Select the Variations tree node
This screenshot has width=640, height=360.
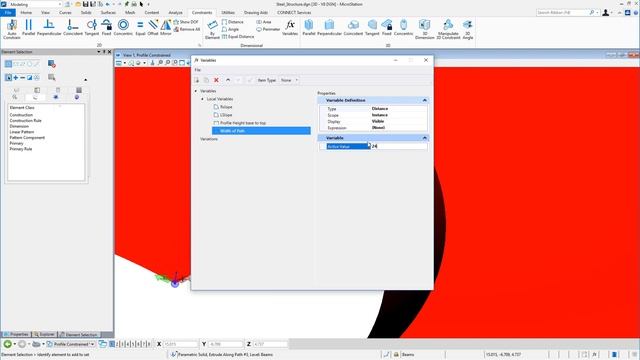(209, 139)
